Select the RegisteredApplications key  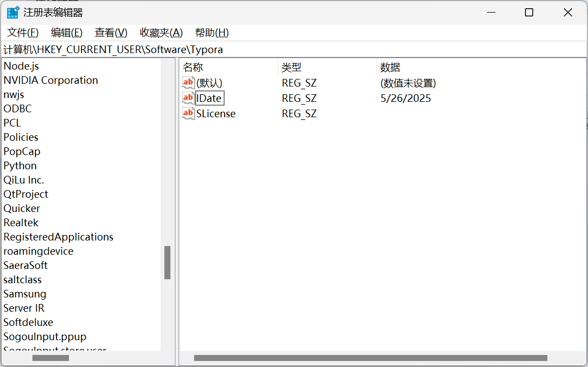[59, 237]
